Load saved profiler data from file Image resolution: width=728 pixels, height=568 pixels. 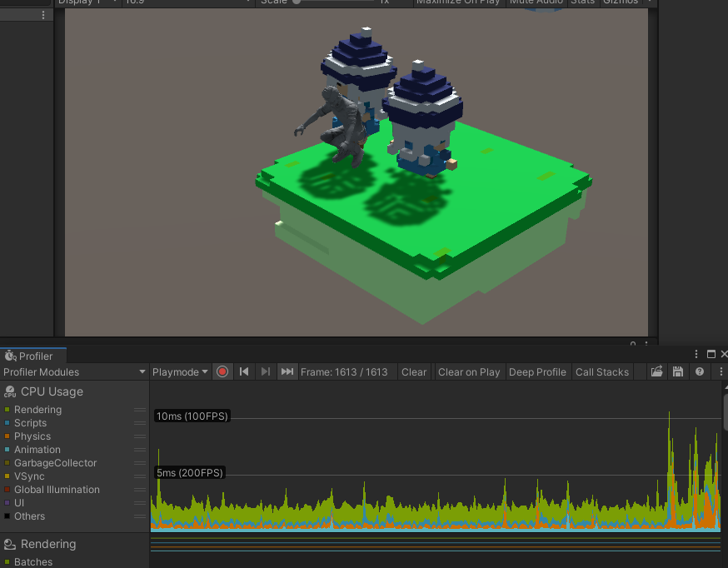click(x=656, y=371)
